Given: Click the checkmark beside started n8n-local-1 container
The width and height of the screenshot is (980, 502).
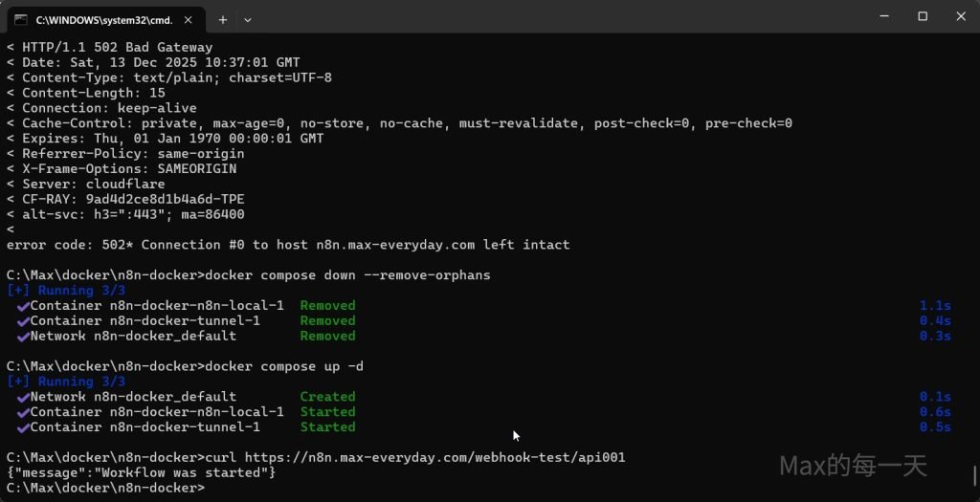Looking at the screenshot, I should pyautogui.click(x=23, y=412).
